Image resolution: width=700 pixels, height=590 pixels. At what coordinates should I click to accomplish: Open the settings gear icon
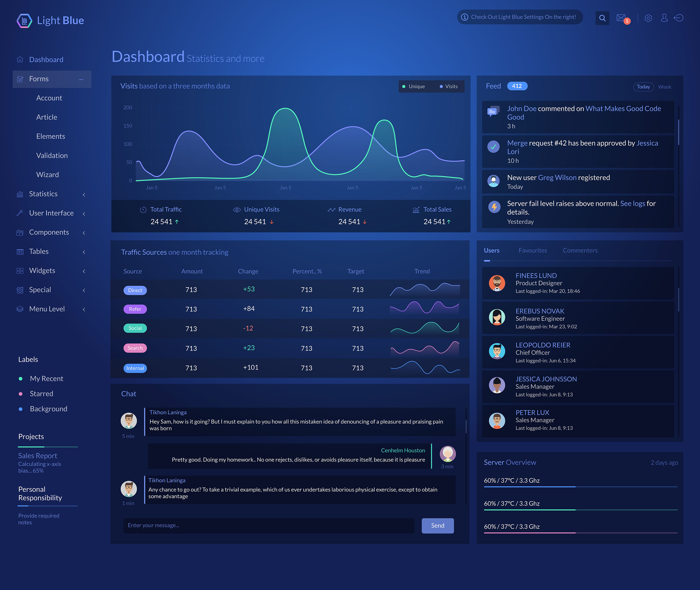point(648,18)
